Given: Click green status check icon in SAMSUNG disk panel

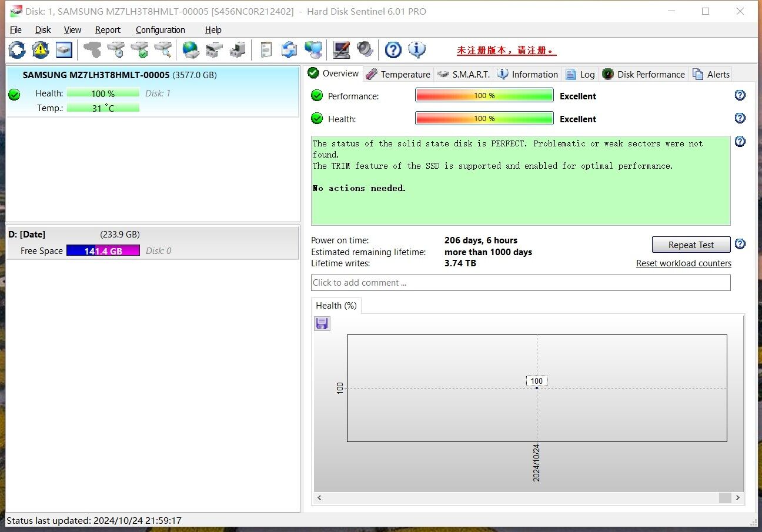Looking at the screenshot, I should click(15, 95).
